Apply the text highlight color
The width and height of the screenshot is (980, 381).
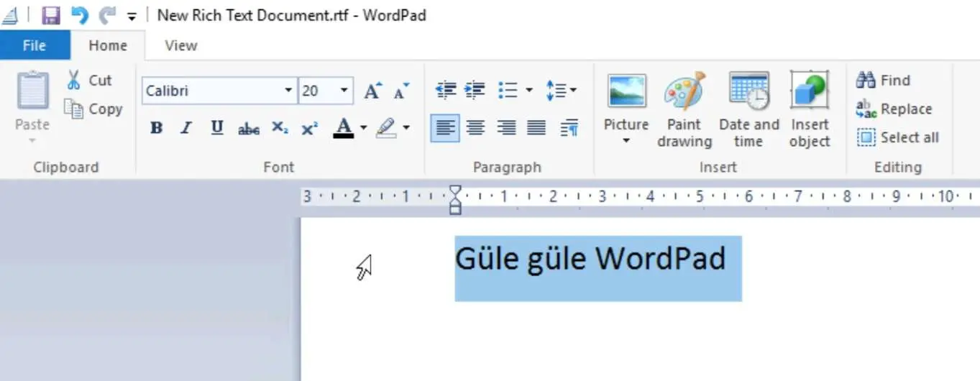386,129
